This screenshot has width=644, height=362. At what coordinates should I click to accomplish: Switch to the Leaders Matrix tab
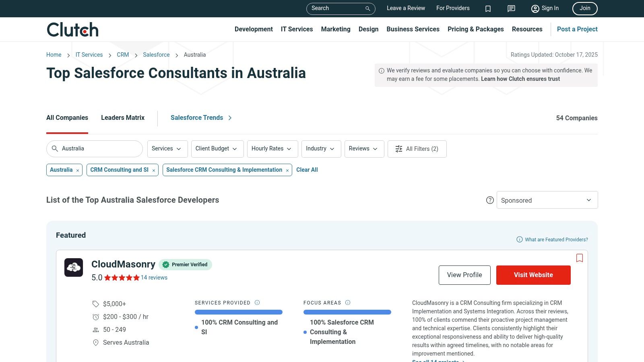tap(122, 117)
